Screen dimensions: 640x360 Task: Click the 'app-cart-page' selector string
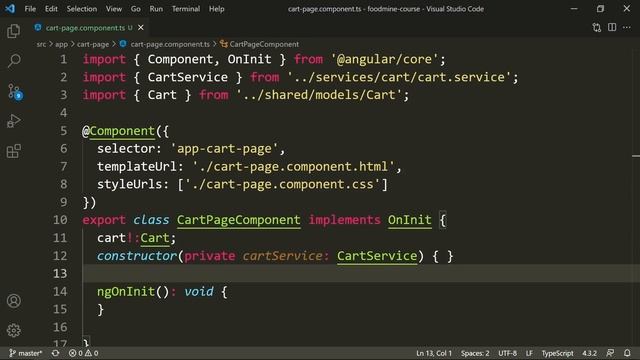[224, 149]
